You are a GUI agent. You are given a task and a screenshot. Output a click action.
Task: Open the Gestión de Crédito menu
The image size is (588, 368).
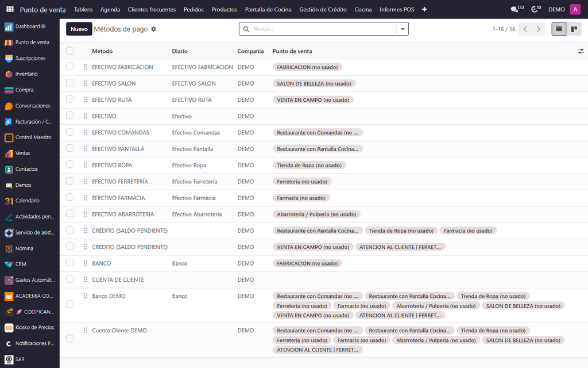[x=323, y=9]
